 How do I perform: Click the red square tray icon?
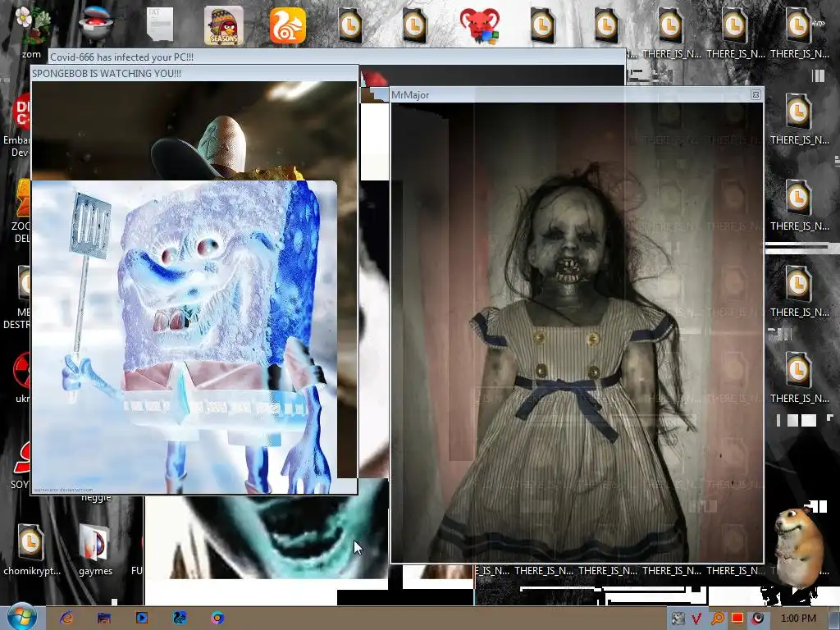(x=737, y=619)
